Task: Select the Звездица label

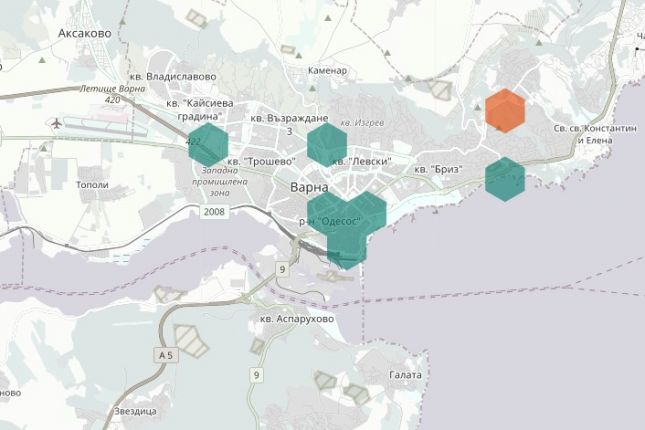Action: click(x=136, y=411)
